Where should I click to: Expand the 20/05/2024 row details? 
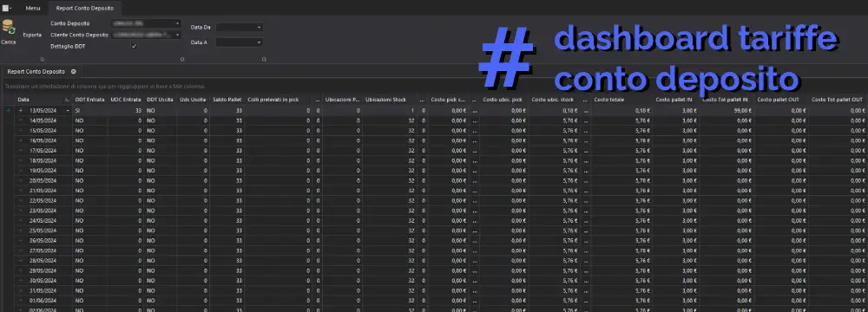point(21,181)
